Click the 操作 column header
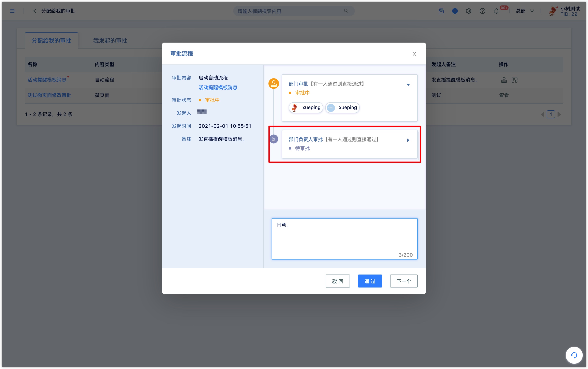 [x=503, y=64]
